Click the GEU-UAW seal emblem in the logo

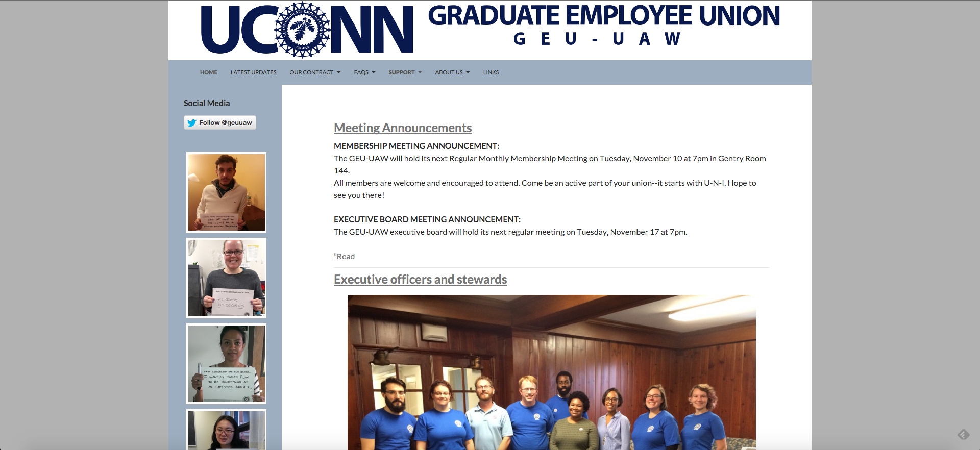point(303,30)
